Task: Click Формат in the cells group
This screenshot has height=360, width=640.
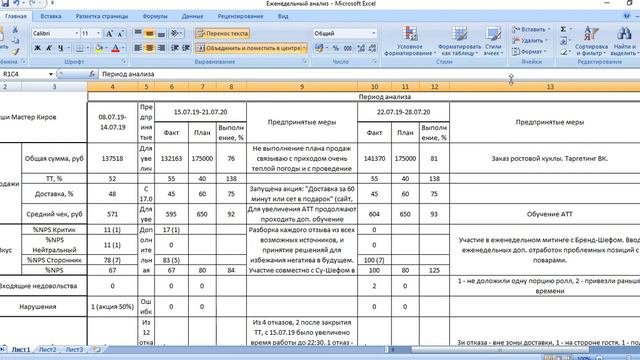Action: [x=529, y=52]
